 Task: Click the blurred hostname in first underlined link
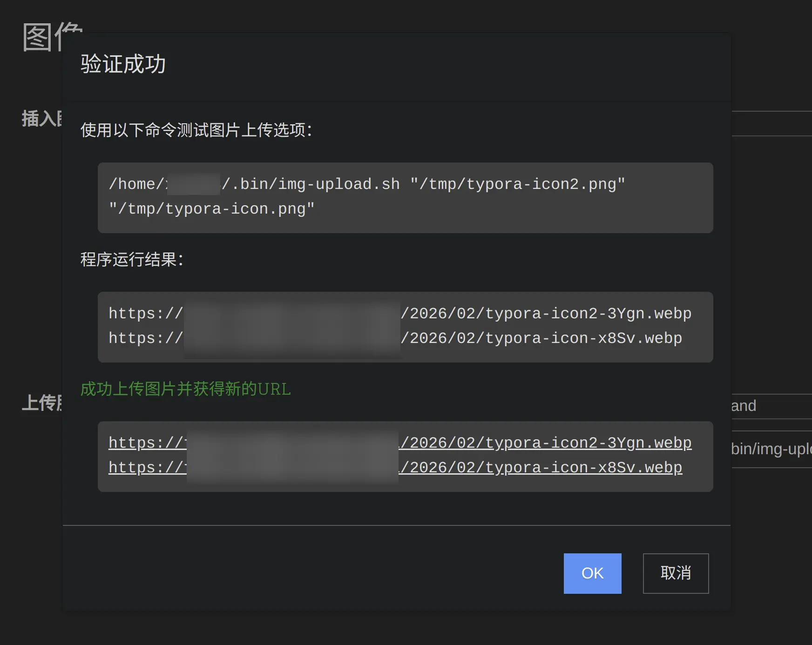(292, 443)
